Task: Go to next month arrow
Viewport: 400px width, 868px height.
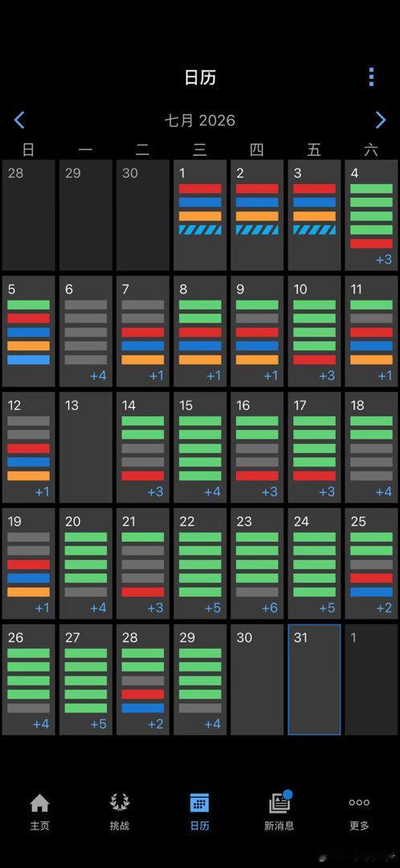Action: pos(381,120)
